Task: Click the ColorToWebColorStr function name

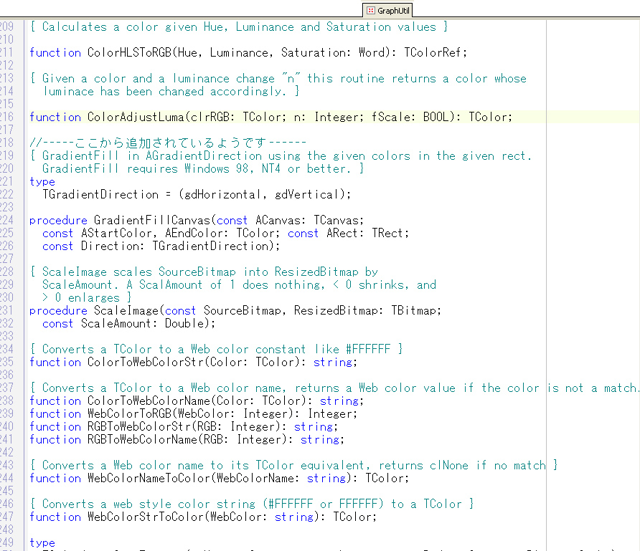Action: [x=145, y=362]
